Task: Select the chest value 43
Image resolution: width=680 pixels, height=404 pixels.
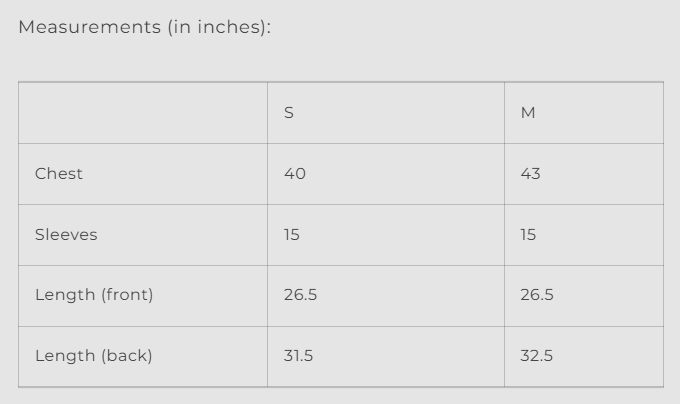Action: [531, 174]
